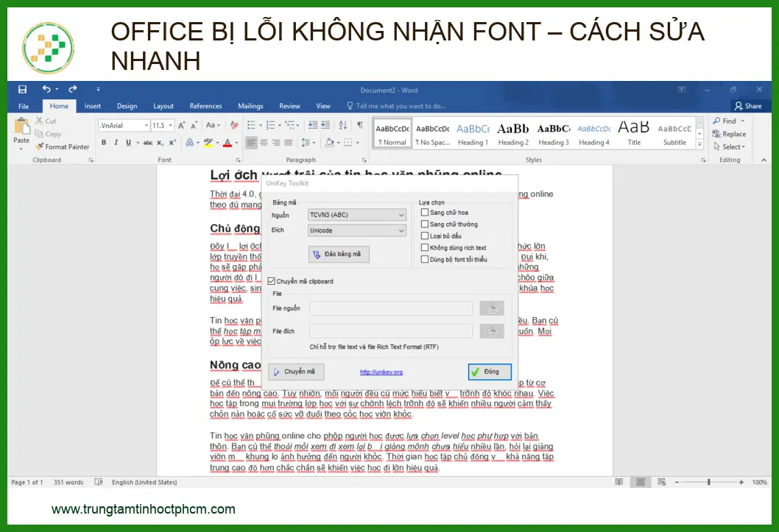Screen dimensions: 779x532
Task: Click the Save icon in the title bar
Action: click(22, 90)
